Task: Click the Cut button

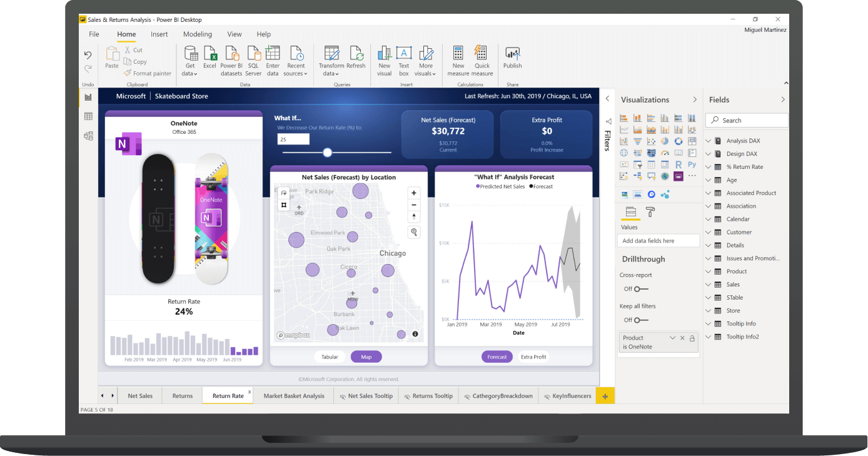Action: [133, 50]
